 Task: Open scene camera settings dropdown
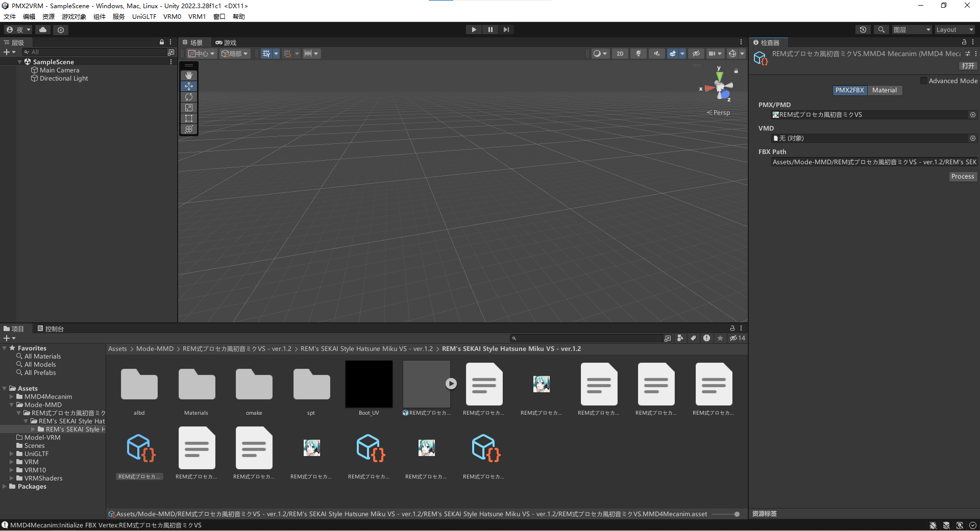coord(715,54)
